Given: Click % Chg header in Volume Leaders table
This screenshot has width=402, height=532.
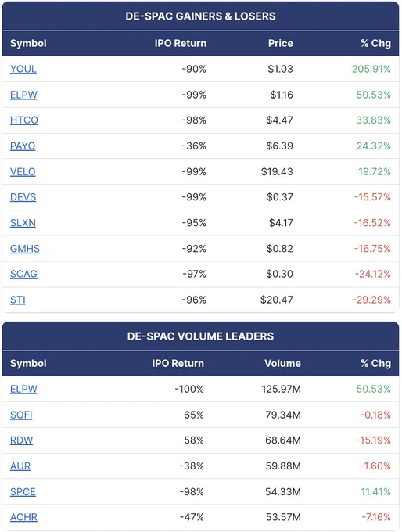Looking at the screenshot, I should point(376,363).
